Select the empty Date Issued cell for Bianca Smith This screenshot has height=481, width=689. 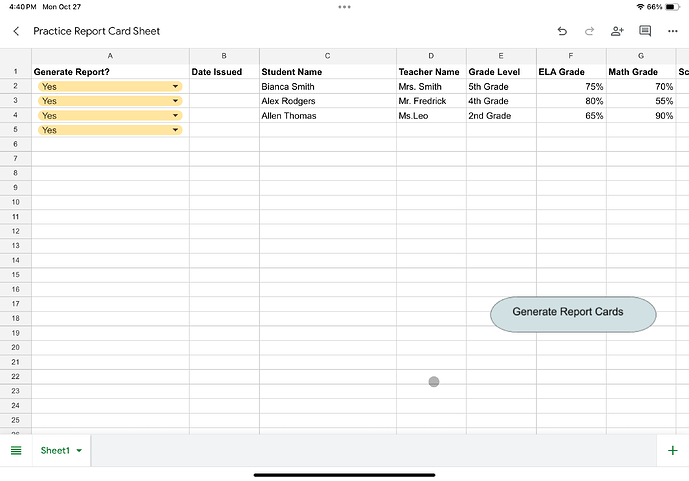point(224,87)
